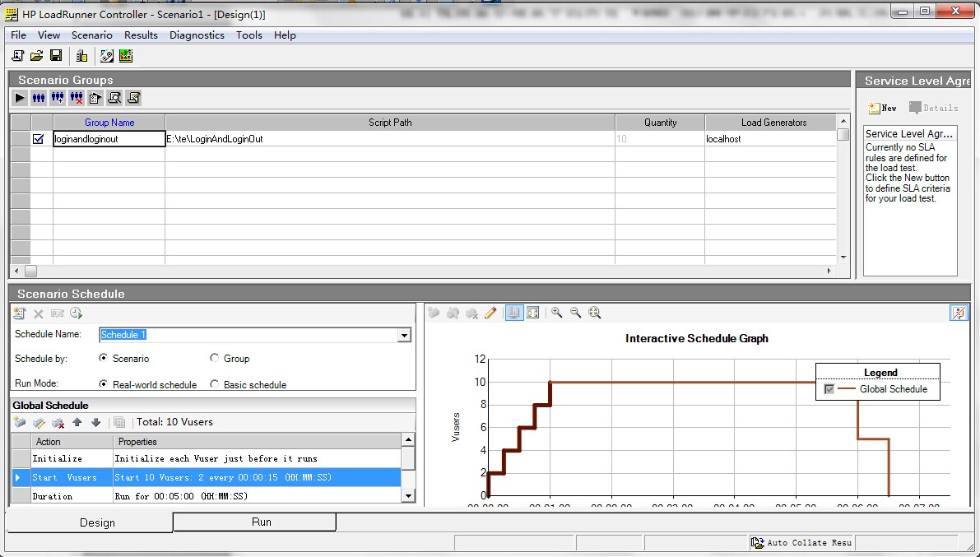This screenshot has width=980, height=557.
Task: Uncheck the loginandloginout group checkbox
Action: (38, 139)
